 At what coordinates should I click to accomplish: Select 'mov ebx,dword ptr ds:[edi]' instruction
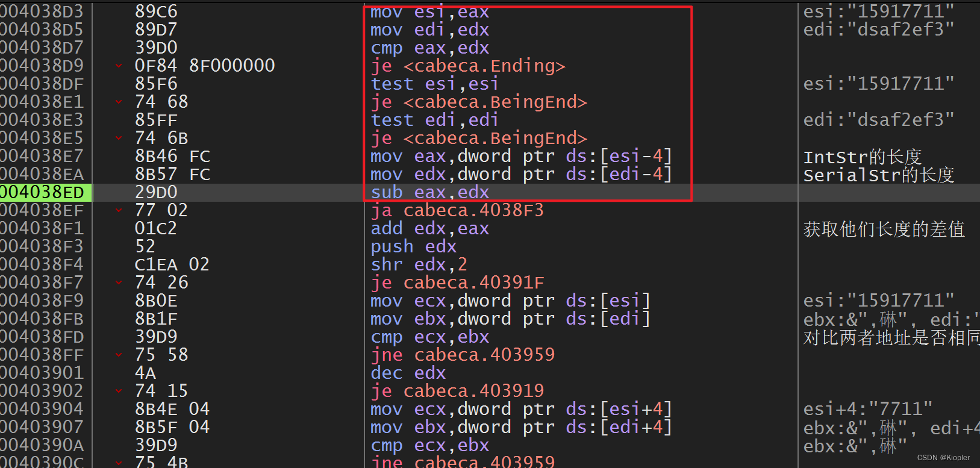(511, 319)
